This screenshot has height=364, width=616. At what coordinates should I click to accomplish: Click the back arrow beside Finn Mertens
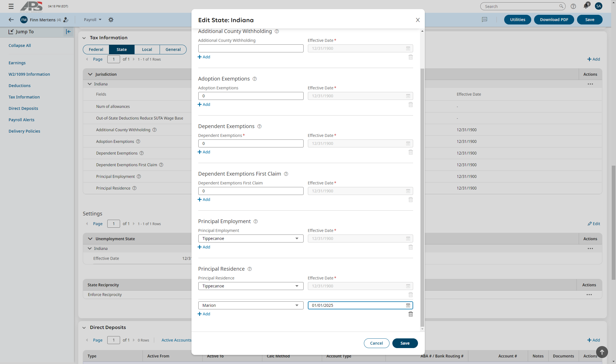[x=11, y=20]
